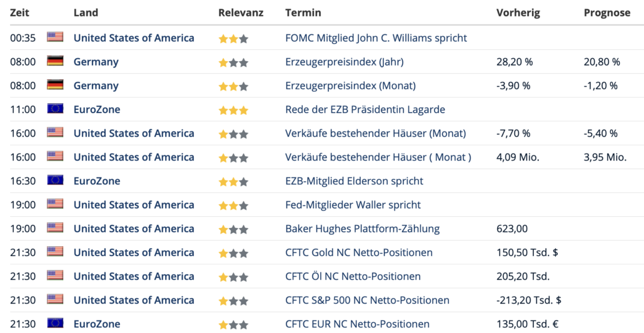Click the US flag in the FOMC Williams row

pyautogui.click(x=55, y=37)
